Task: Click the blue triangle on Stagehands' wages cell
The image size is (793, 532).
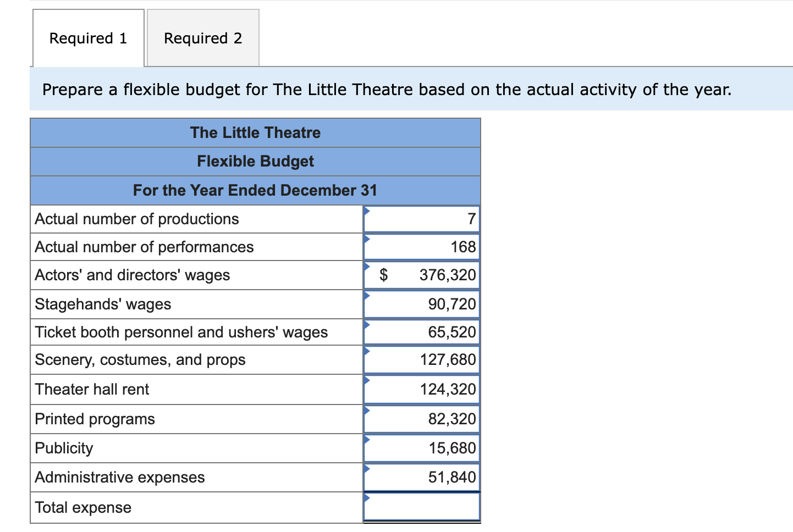Action: tap(366, 297)
